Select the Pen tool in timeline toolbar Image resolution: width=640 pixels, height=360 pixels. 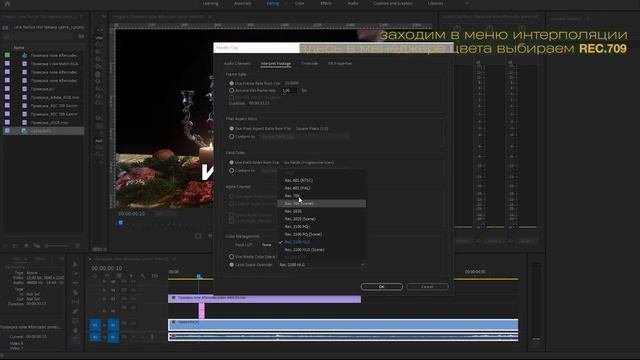(76, 311)
